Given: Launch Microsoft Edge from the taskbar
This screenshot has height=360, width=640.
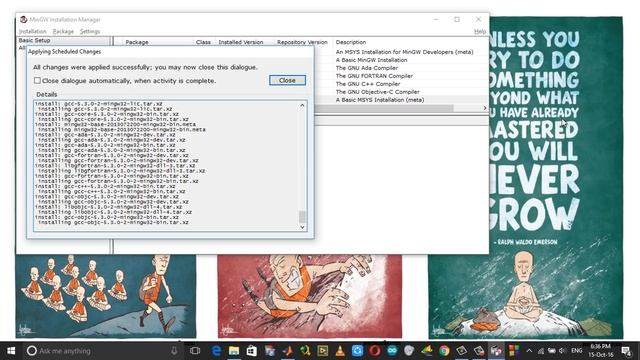Looking at the screenshot, I should (216, 351).
